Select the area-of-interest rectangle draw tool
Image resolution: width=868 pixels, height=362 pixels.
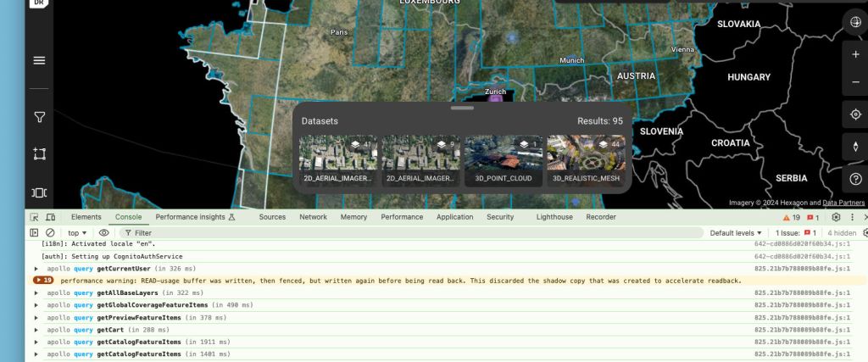point(39,154)
